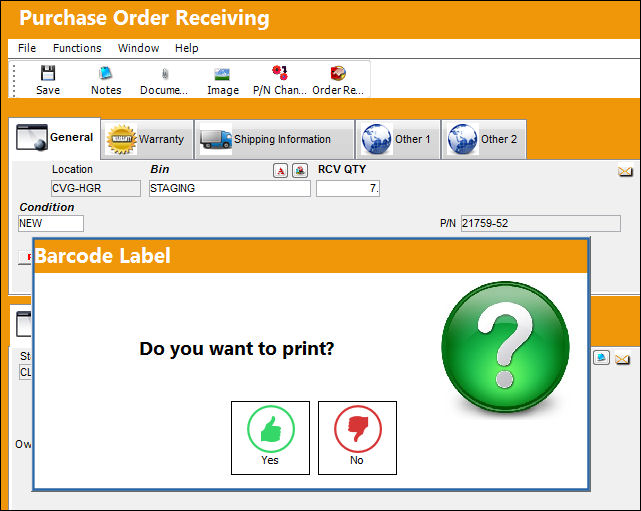
Task: Click the Location field CVG-HGR
Action: point(96,188)
